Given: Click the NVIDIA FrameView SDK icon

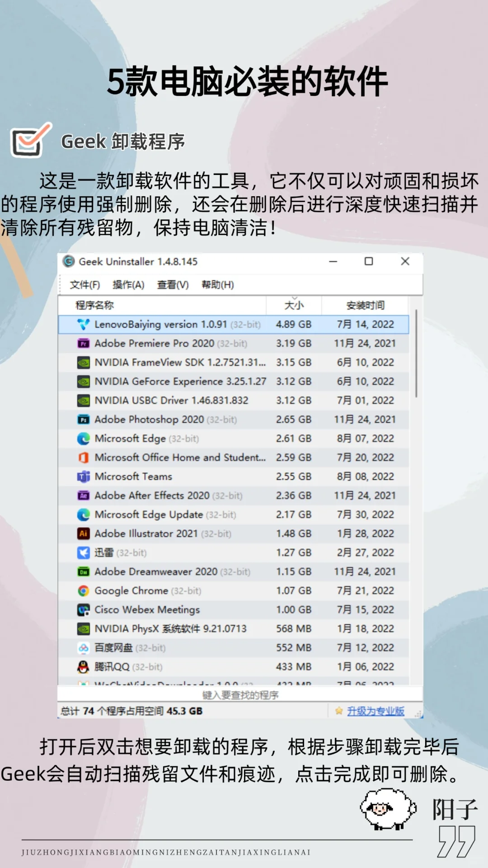Looking at the screenshot, I should click(x=84, y=363).
